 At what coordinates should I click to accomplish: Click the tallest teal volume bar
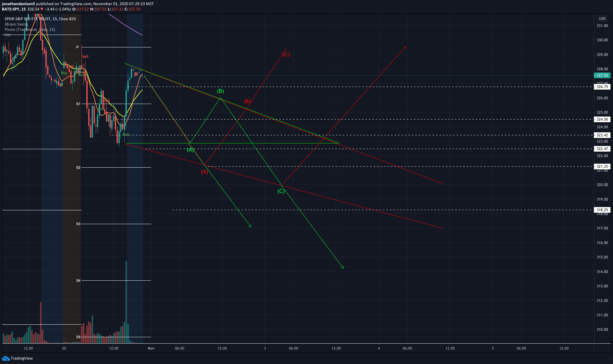tap(126, 302)
